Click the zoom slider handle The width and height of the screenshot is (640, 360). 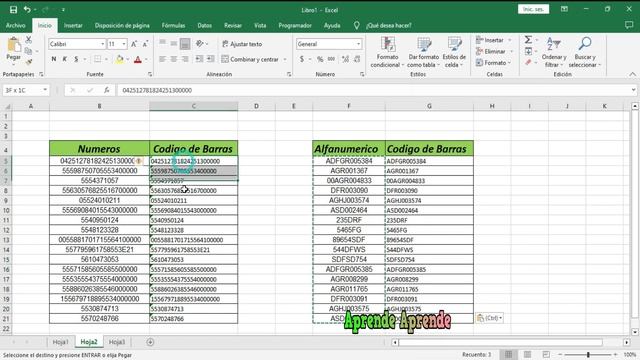tap(588, 355)
